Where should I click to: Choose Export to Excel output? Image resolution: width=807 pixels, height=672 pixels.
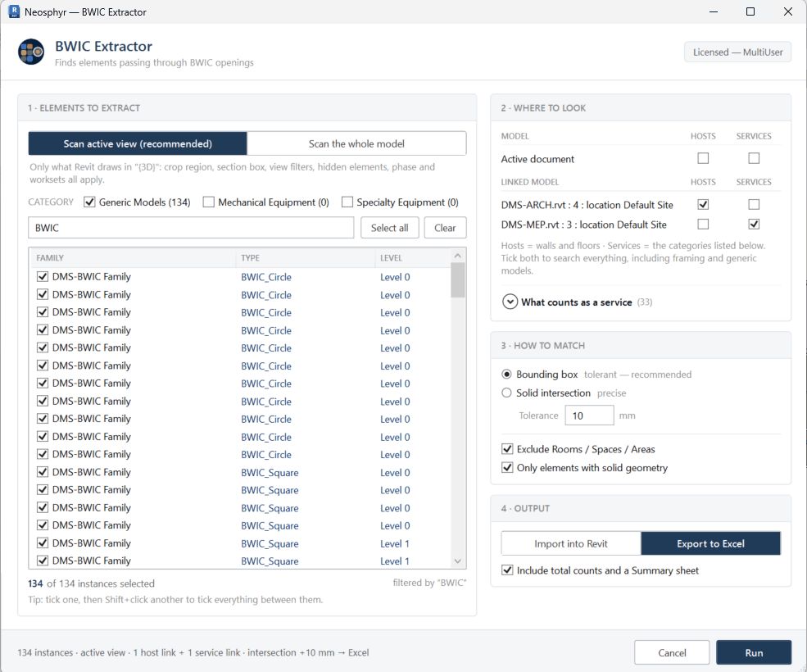[710, 543]
